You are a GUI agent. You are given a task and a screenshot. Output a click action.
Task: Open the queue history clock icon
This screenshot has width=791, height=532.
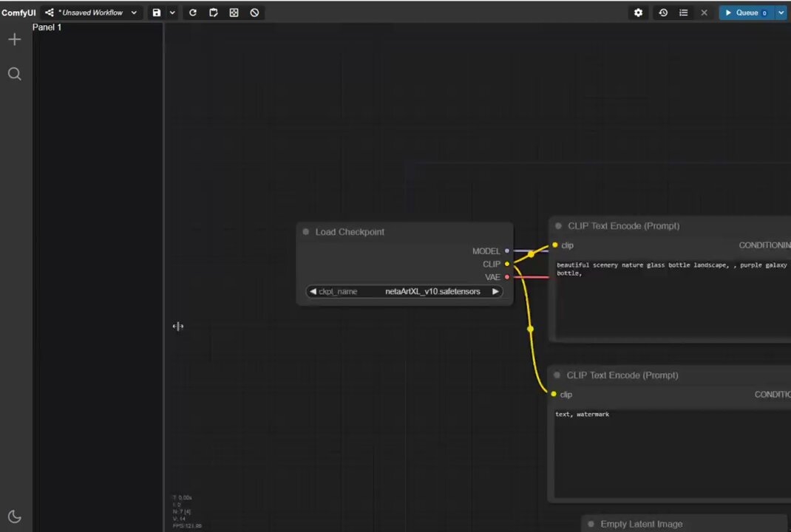click(x=663, y=13)
